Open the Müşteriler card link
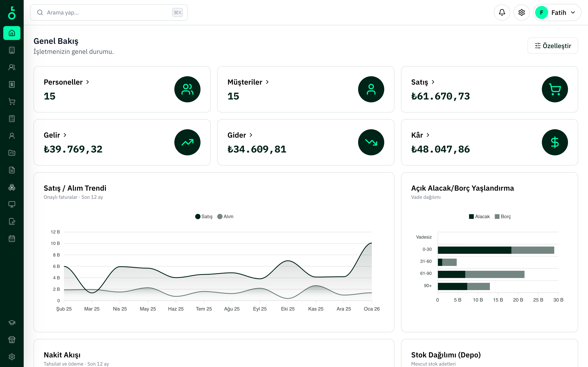Viewport: 588px width, 367px height. coord(245,82)
